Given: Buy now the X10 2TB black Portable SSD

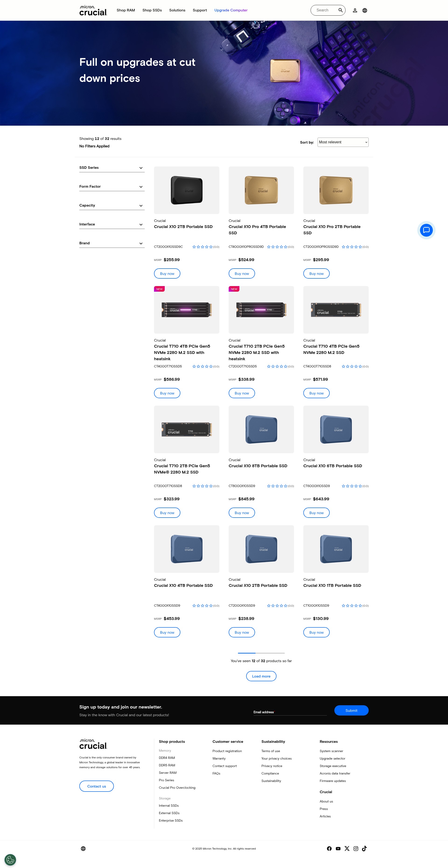Looking at the screenshot, I should tap(167, 274).
